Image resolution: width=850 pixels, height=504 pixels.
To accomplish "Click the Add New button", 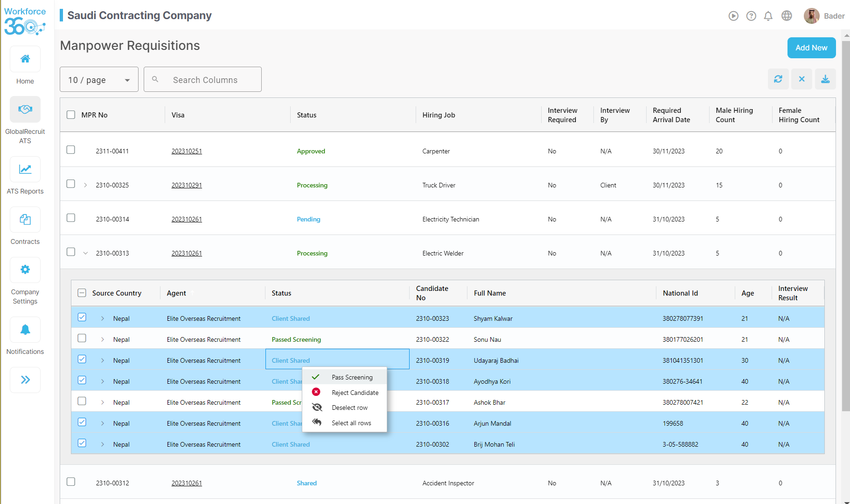I will [811, 48].
